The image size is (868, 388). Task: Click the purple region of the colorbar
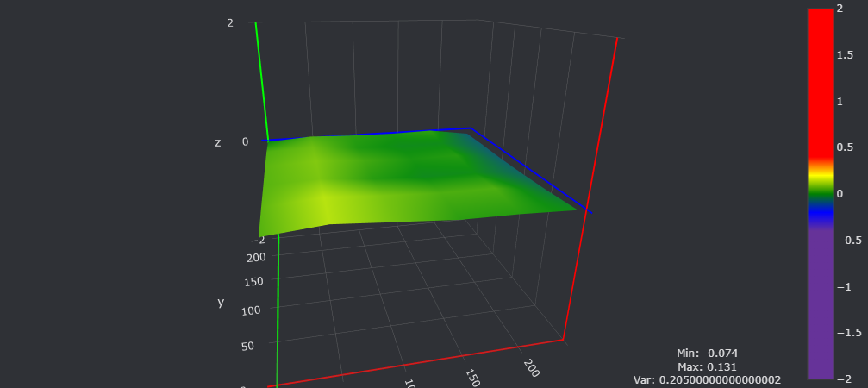tap(820, 302)
